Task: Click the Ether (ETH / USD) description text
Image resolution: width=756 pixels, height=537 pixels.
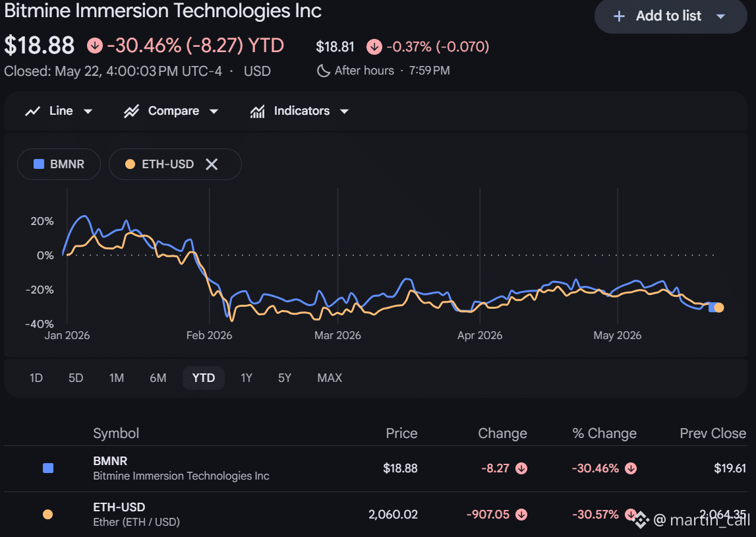Action: (x=136, y=522)
